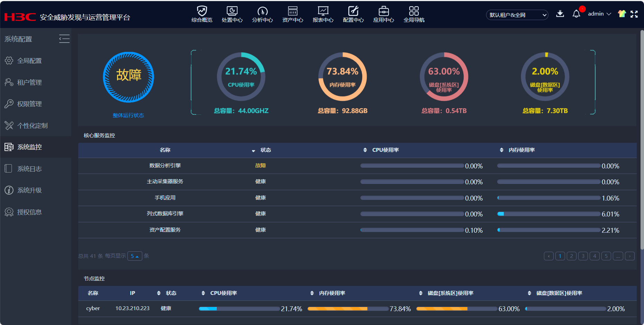Click the theme shirt icon

[622, 14]
